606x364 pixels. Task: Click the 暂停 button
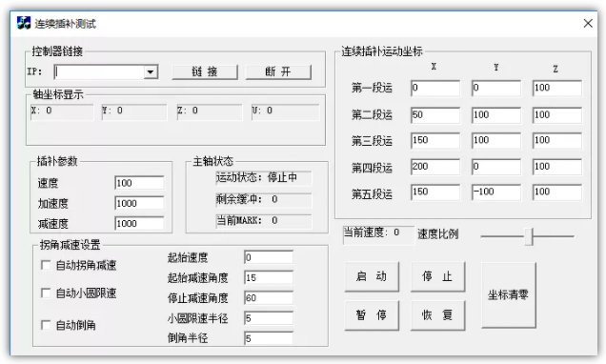click(x=372, y=315)
